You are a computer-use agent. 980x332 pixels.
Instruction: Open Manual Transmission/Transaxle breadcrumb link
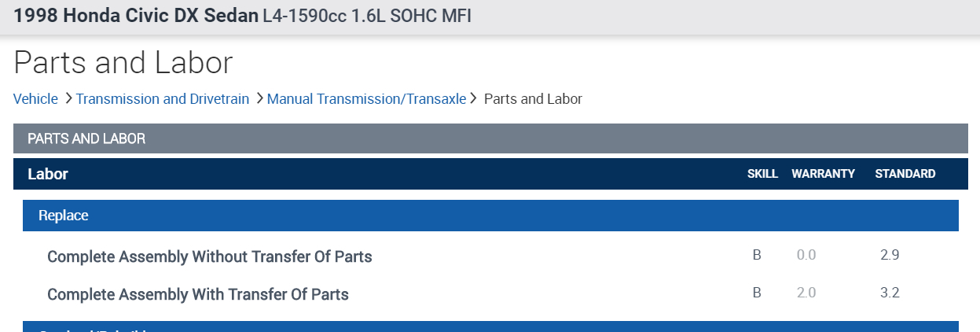(x=366, y=99)
